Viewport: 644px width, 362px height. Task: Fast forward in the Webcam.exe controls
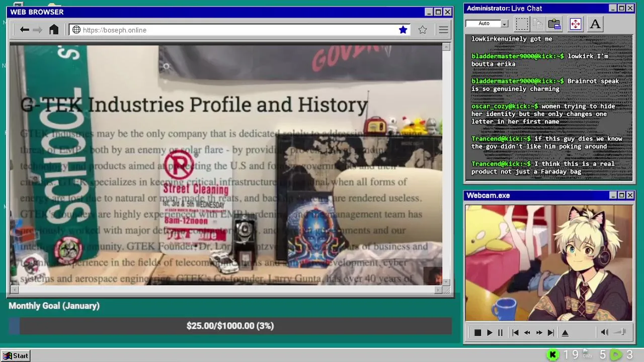coord(539,332)
